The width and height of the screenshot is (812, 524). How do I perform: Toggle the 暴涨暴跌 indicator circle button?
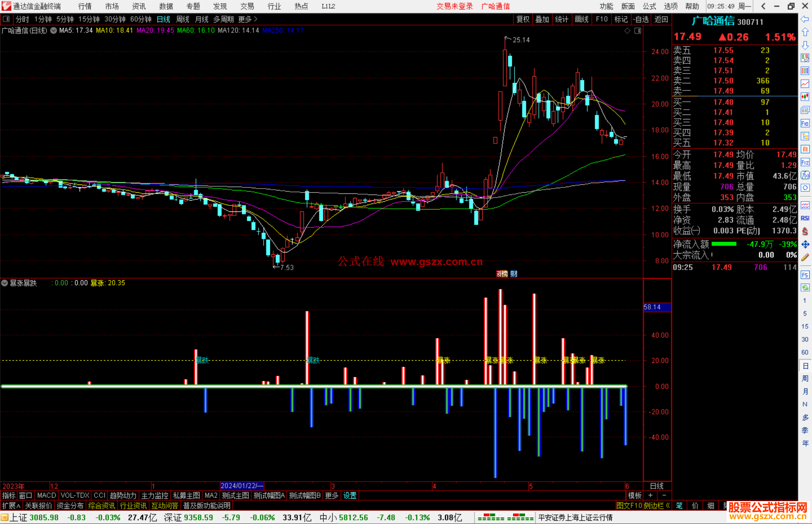(5, 283)
